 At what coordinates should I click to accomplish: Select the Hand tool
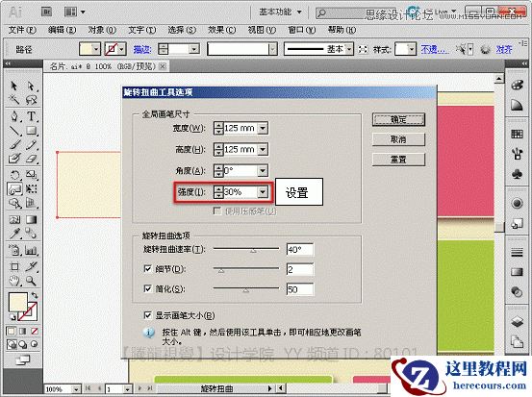point(13,281)
